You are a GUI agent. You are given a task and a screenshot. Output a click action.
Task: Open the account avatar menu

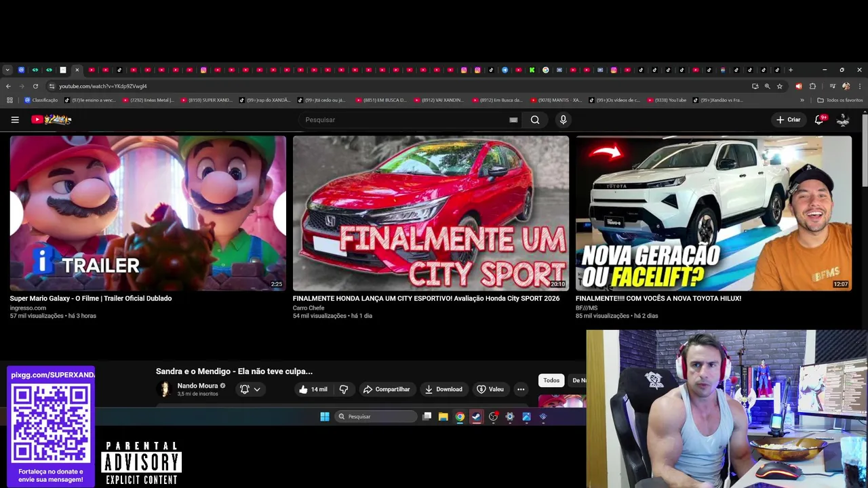click(x=843, y=120)
